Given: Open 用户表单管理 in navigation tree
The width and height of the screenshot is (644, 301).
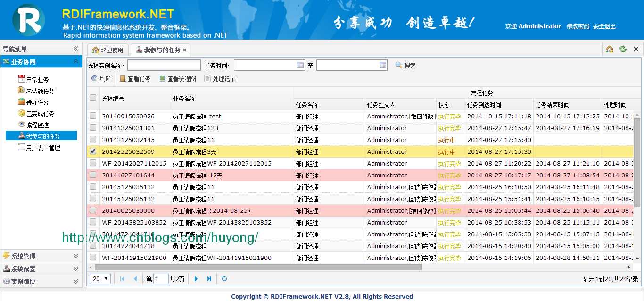Looking at the screenshot, I should coord(43,148).
